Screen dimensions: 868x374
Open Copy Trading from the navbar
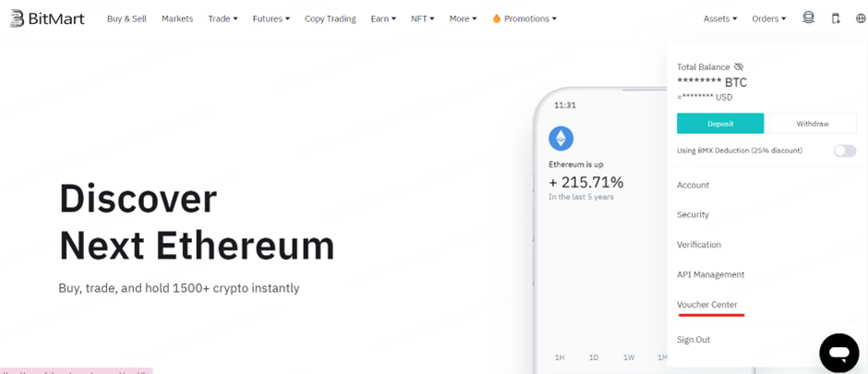coord(331,18)
